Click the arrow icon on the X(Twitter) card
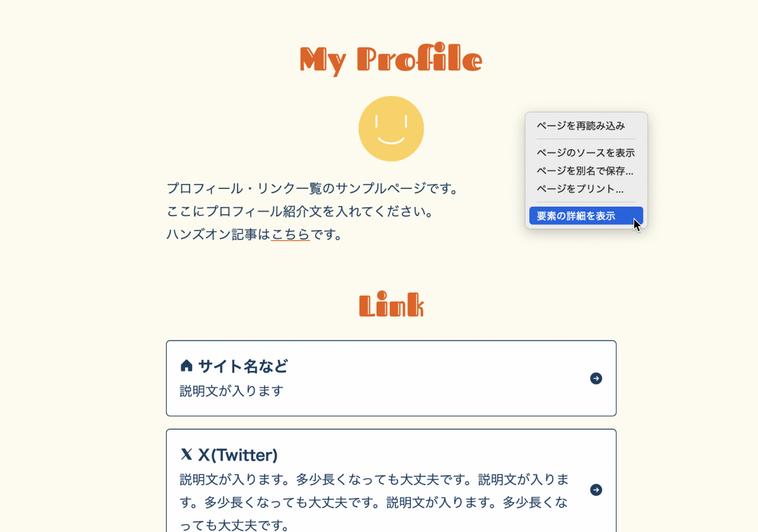 (595, 490)
